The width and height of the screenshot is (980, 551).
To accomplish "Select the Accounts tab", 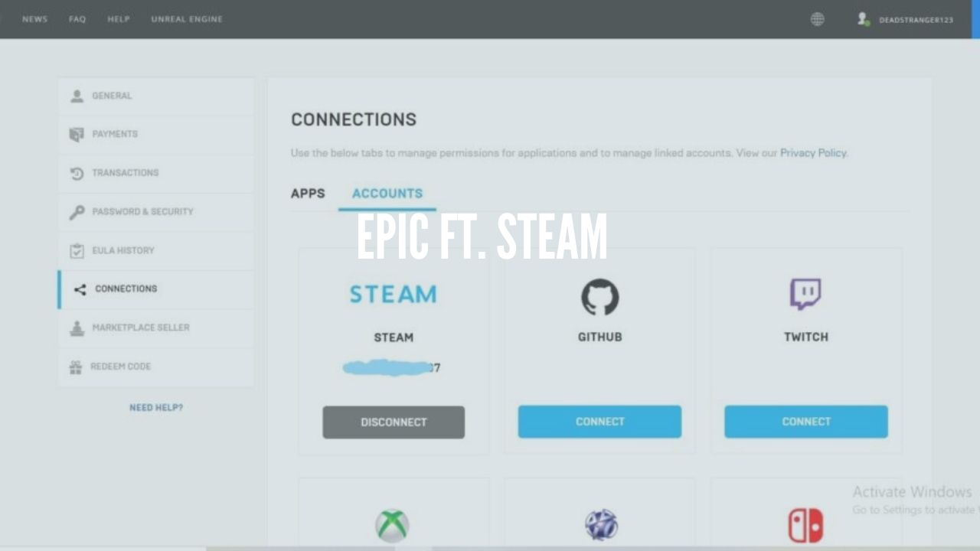I will [387, 194].
